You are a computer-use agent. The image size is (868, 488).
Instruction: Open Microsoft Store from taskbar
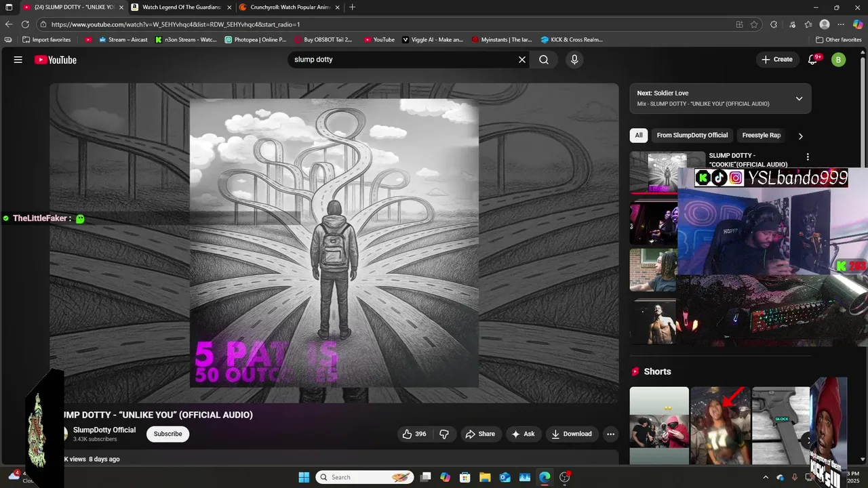pos(465,477)
